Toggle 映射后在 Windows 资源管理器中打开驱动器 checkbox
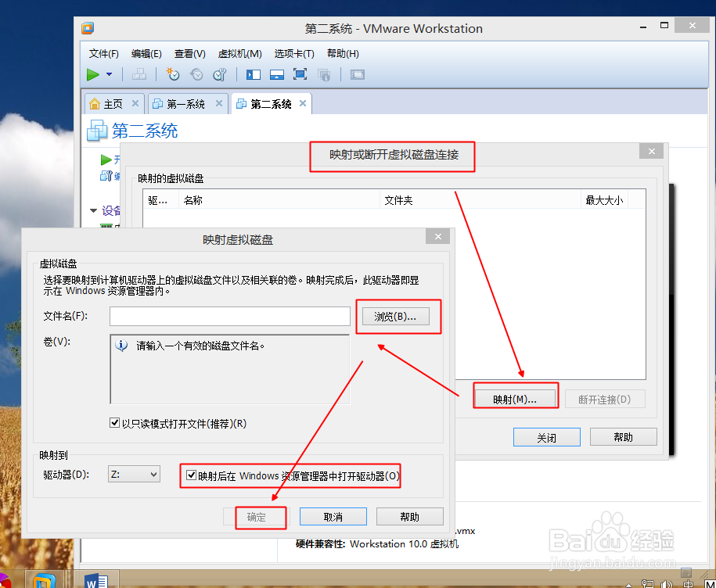This screenshot has width=716, height=588. 192,475
